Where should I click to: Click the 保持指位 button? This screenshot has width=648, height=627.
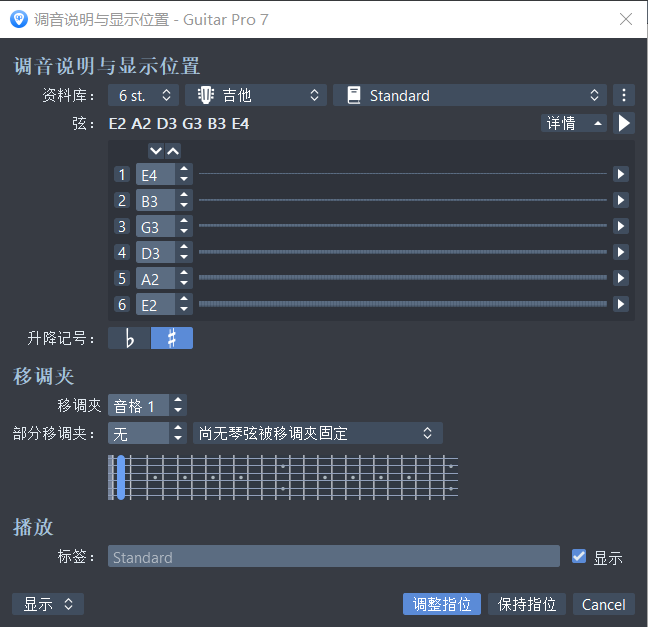[x=527, y=604]
